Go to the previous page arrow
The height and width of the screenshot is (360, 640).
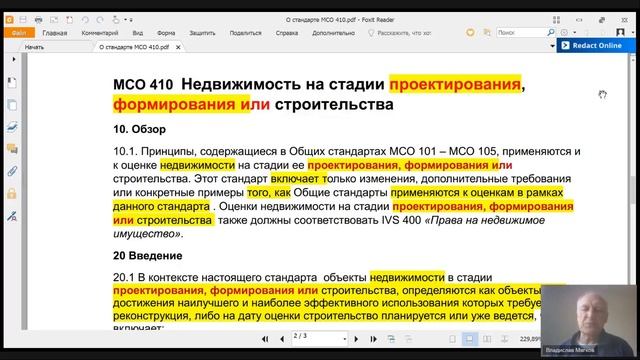[x=282, y=339]
